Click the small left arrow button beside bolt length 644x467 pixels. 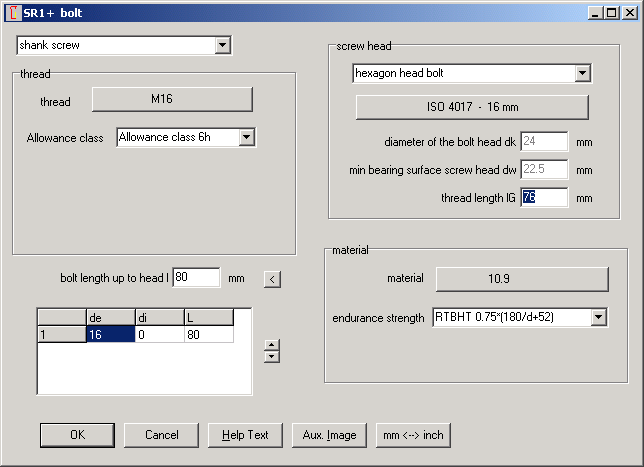[271, 278]
